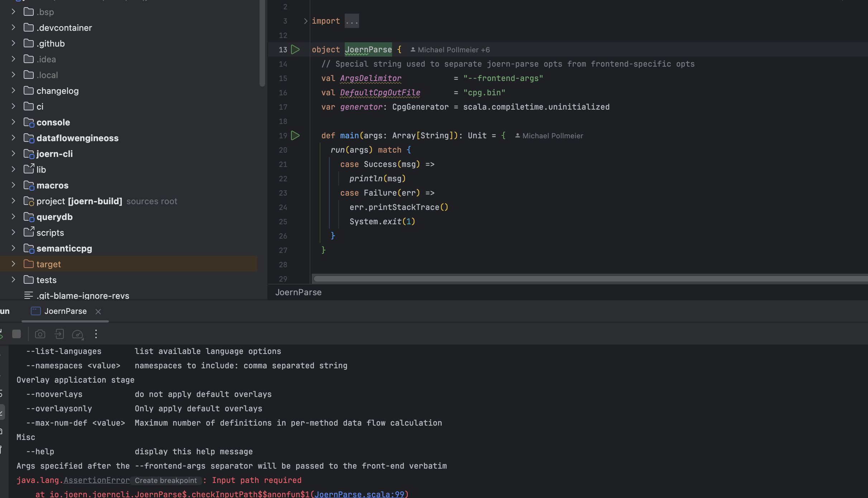The width and height of the screenshot is (868, 498).
Task: Expand the .local folder
Action: coord(13,75)
